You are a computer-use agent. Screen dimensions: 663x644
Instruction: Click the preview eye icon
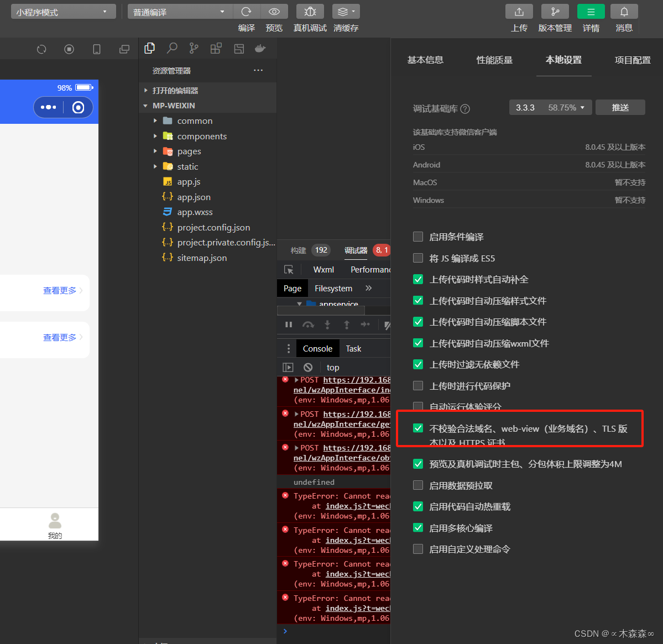(274, 11)
